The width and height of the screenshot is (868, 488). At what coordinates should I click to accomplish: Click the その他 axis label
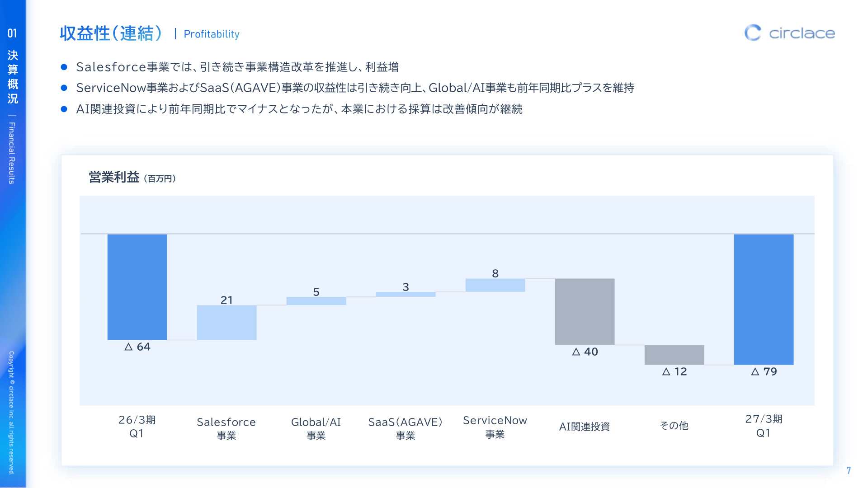674,426
